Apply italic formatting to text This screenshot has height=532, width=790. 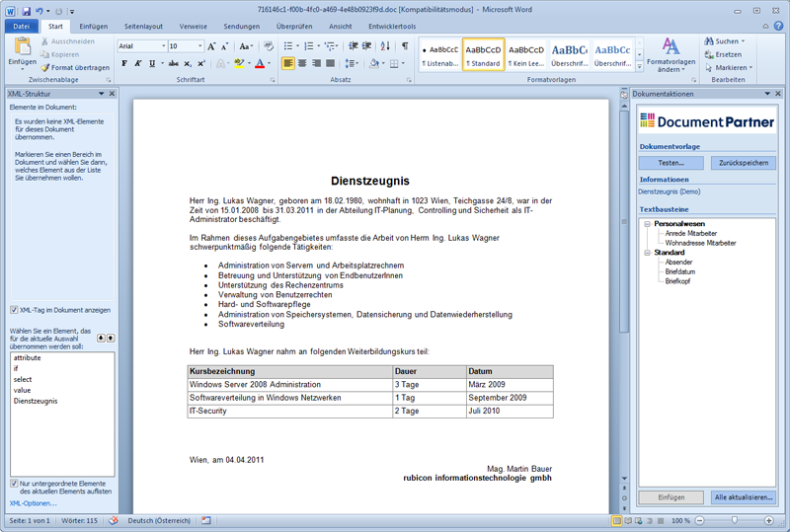(138, 64)
